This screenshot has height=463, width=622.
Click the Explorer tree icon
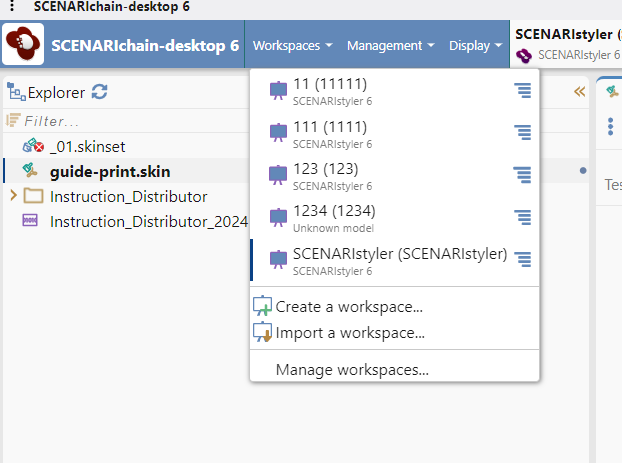(16, 92)
